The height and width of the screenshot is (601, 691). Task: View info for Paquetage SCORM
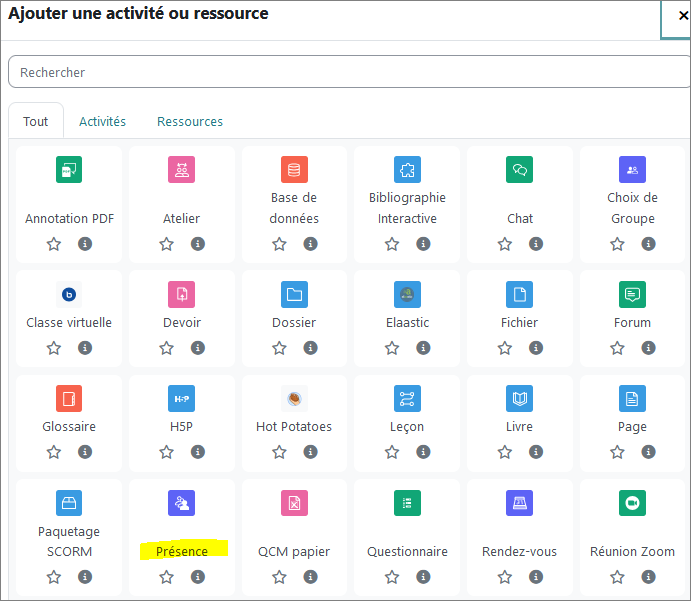point(85,577)
